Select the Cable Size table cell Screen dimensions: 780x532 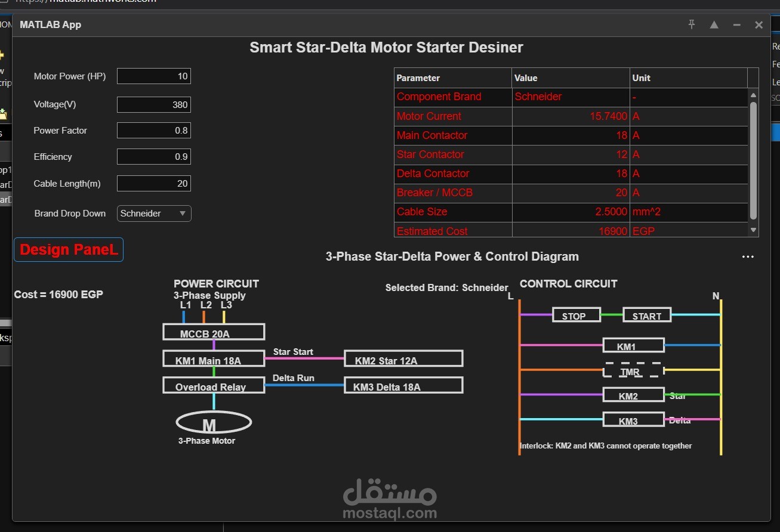click(x=453, y=212)
